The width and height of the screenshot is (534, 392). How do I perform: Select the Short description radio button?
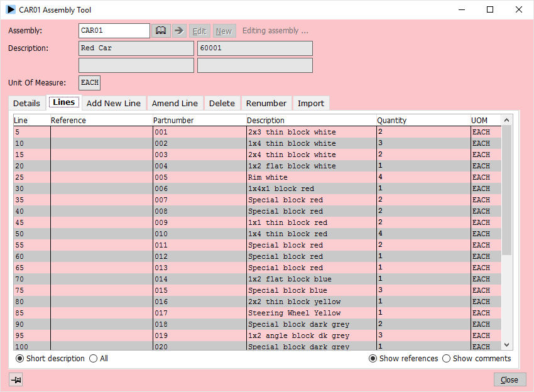(19, 358)
